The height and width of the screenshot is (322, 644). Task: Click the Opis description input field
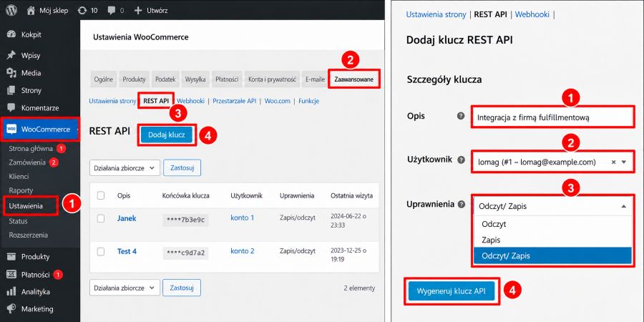(552, 118)
